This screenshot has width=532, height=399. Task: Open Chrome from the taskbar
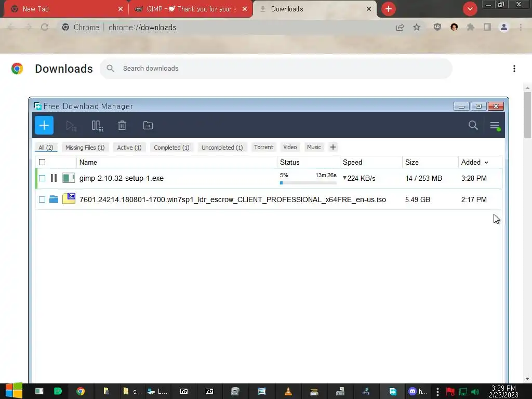[x=81, y=391]
